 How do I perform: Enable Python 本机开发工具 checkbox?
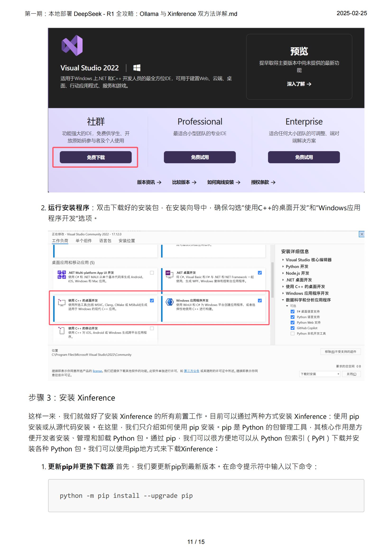point(292,334)
